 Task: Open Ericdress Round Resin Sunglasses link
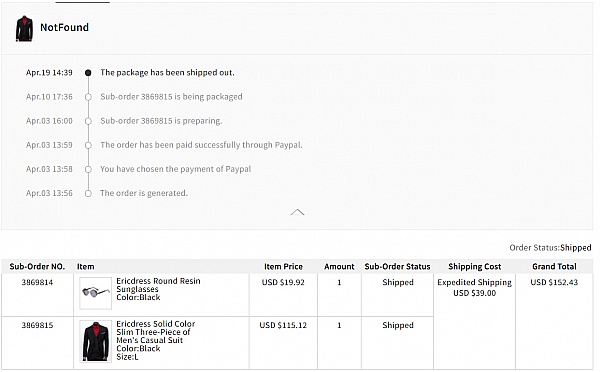coord(158,285)
